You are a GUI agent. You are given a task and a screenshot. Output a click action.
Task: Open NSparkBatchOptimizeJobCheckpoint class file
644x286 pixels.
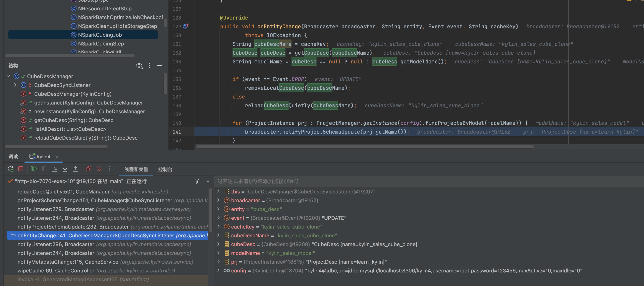[120, 17]
